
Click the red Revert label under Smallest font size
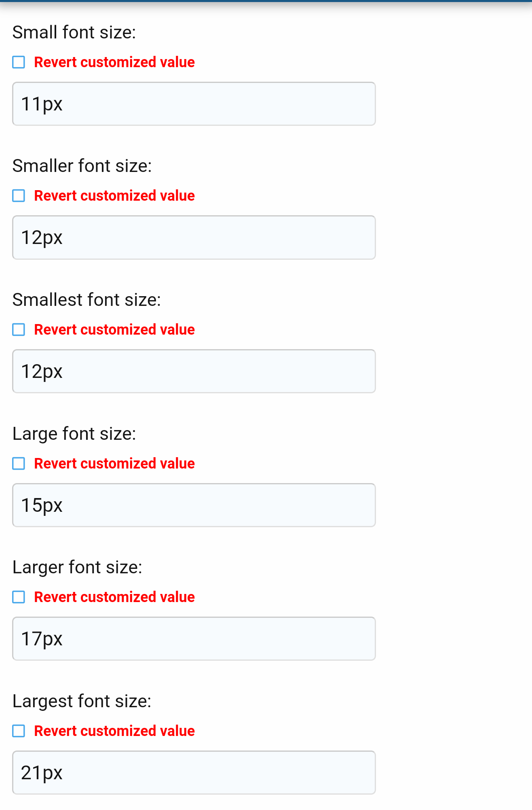[114, 330]
